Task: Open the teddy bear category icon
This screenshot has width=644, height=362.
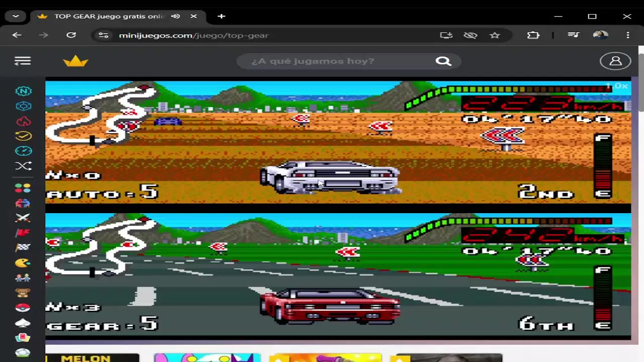Action: tap(23, 293)
